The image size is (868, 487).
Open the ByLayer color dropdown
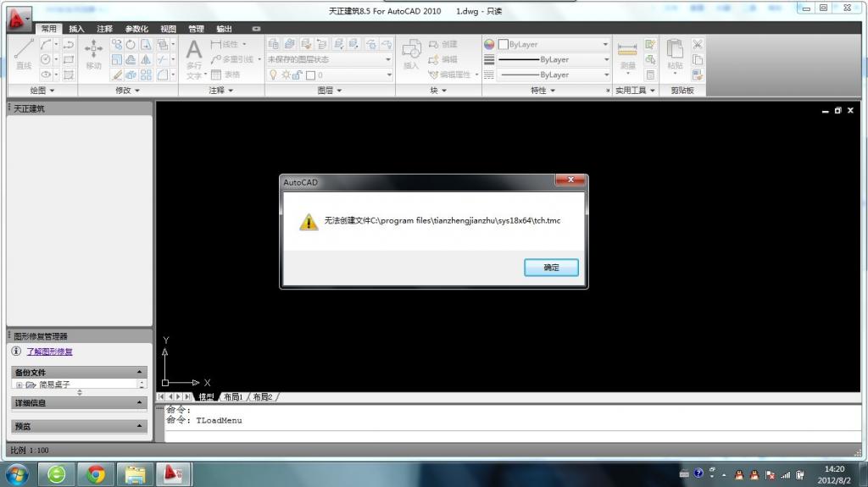click(x=554, y=44)
